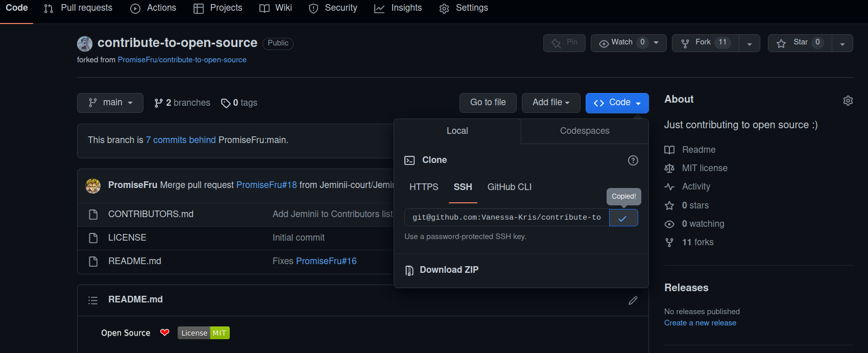Open the README outline list icon

pyautogui.click(x=93, y=300)
